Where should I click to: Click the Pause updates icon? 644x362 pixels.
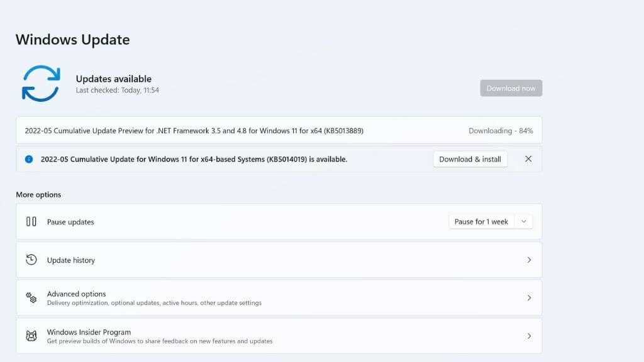(31, 222)
